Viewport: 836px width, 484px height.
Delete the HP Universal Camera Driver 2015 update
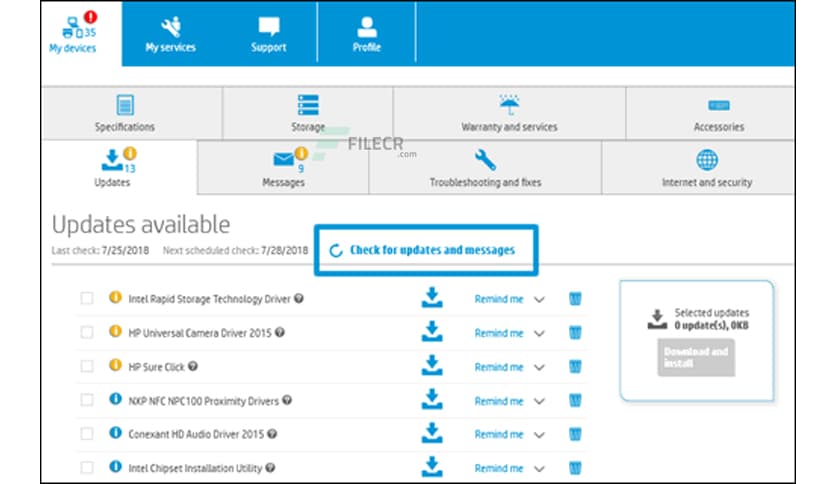pos(575,333)
